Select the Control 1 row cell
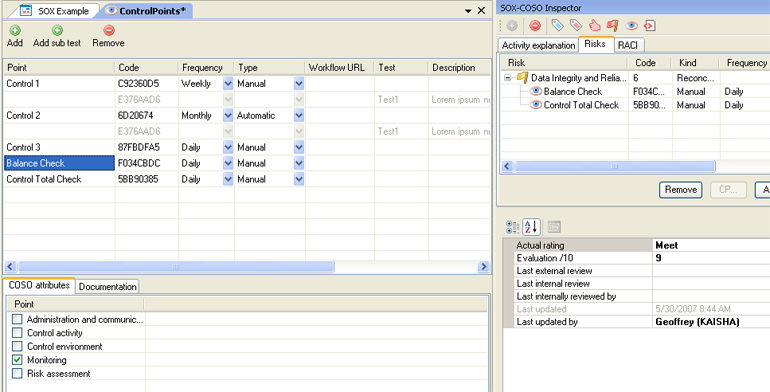770x392 pixels. pos(59,84)
